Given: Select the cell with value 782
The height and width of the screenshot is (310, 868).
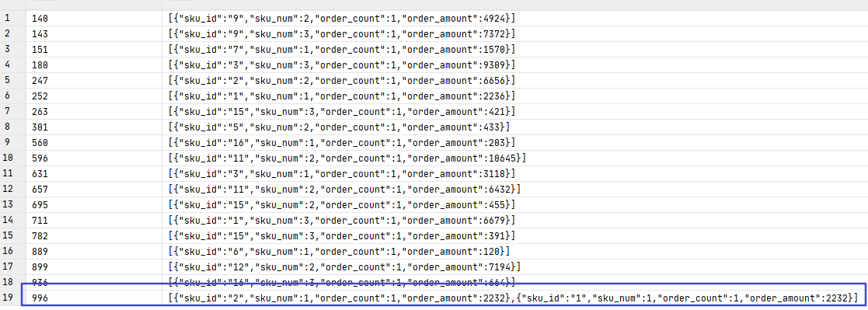Looking at the screenshot, I should 93,236.
